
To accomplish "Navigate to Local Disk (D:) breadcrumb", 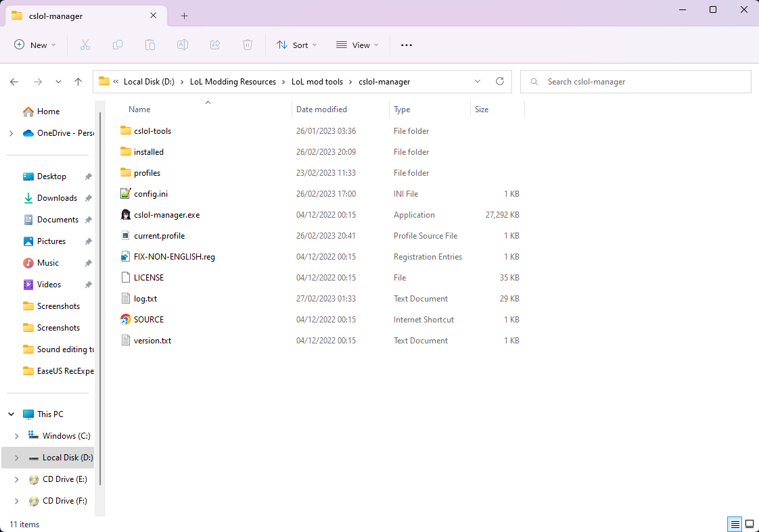I will pos(149,82).
